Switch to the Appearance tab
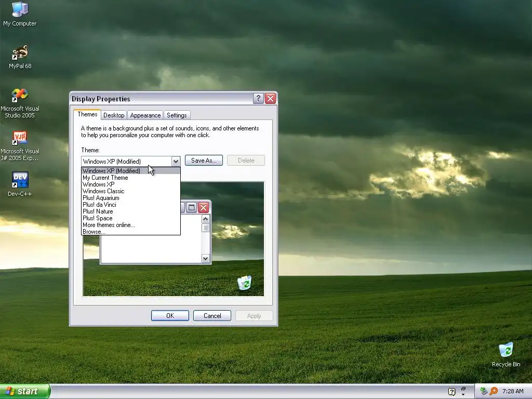This screenshot has width=532, height=399. [x=145, y=115]
